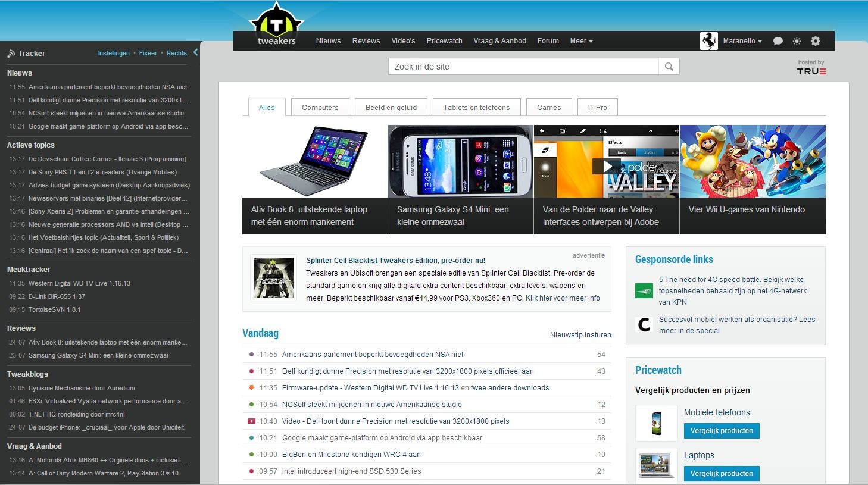Open the Vier Wii U-games tile
868x485 pixels.
(753, 179)
